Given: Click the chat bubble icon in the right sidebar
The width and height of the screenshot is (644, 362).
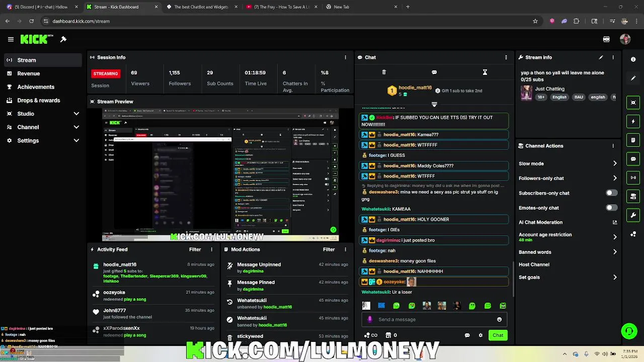Looking at the screenshot, I should coord(633,159).
